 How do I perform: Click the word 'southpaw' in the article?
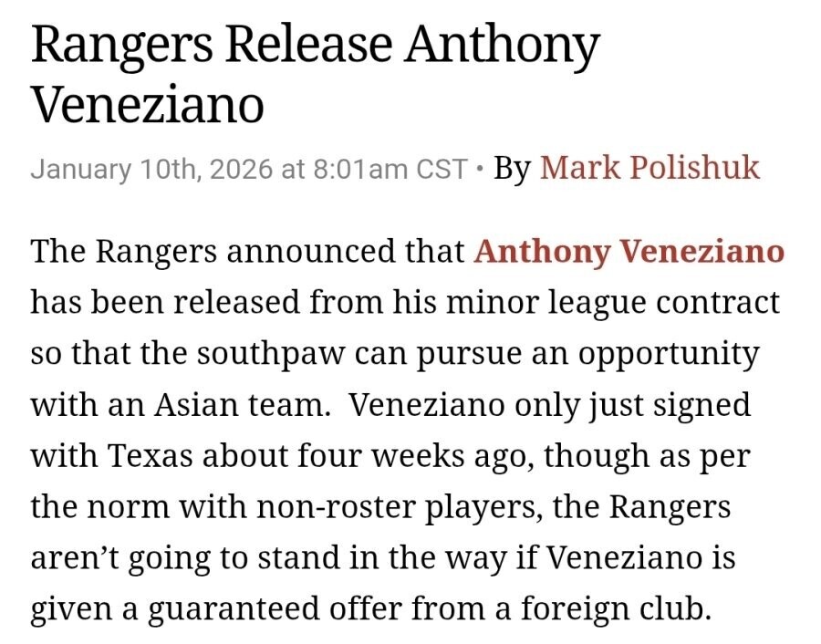point(272,354)
